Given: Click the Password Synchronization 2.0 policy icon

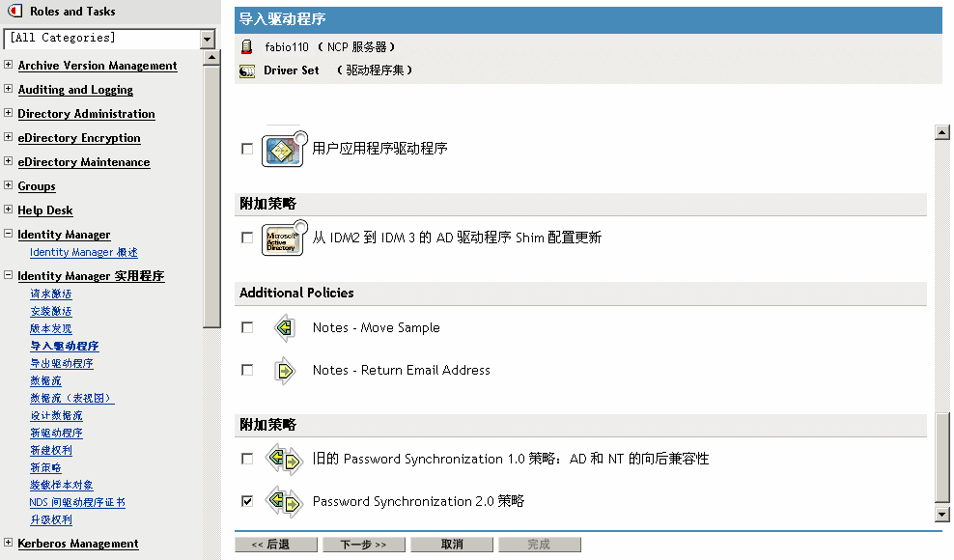Looking at the screenshot, I should 284,502.
